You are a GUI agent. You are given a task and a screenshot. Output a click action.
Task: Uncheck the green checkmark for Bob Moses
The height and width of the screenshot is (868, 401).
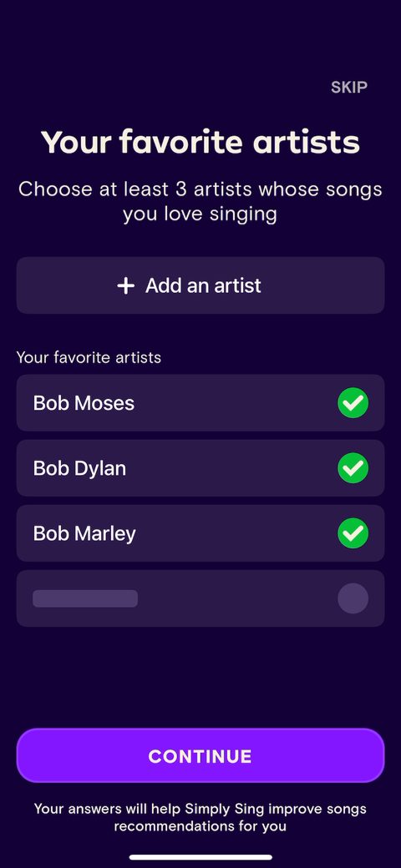click(353, 403)
